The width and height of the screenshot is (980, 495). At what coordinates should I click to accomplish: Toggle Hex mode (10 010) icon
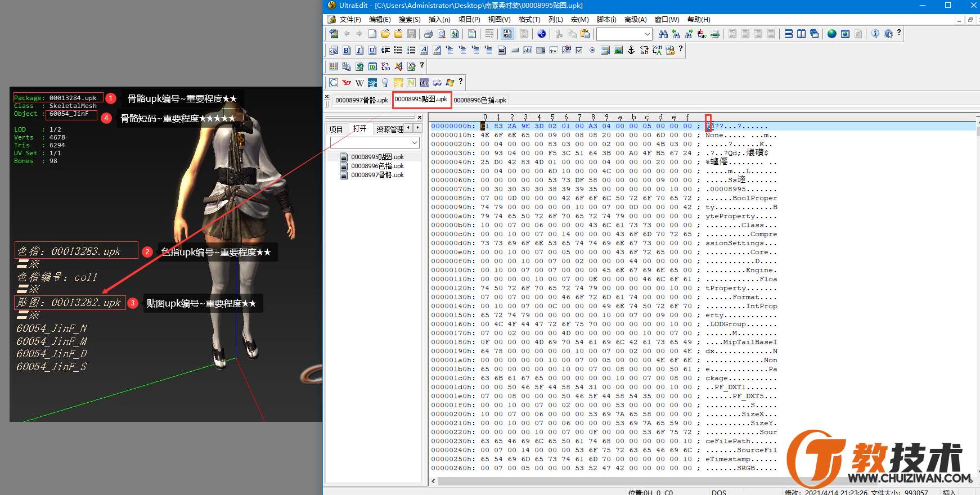pos(507,34)
